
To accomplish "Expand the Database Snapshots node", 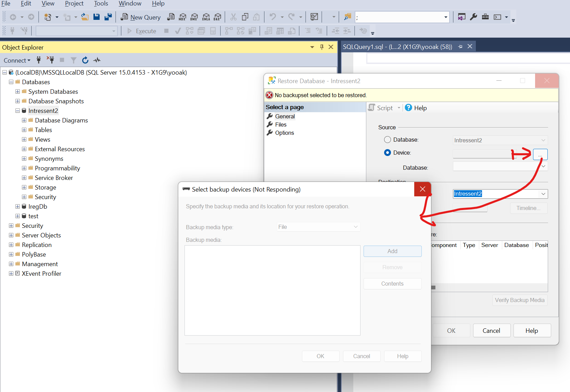I will click(x=17, y=101).
